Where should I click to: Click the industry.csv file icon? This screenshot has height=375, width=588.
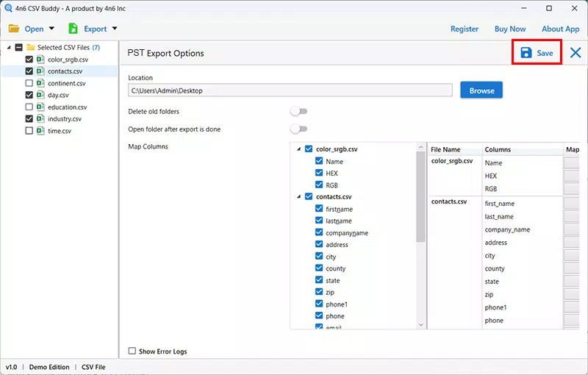(40, 118)
